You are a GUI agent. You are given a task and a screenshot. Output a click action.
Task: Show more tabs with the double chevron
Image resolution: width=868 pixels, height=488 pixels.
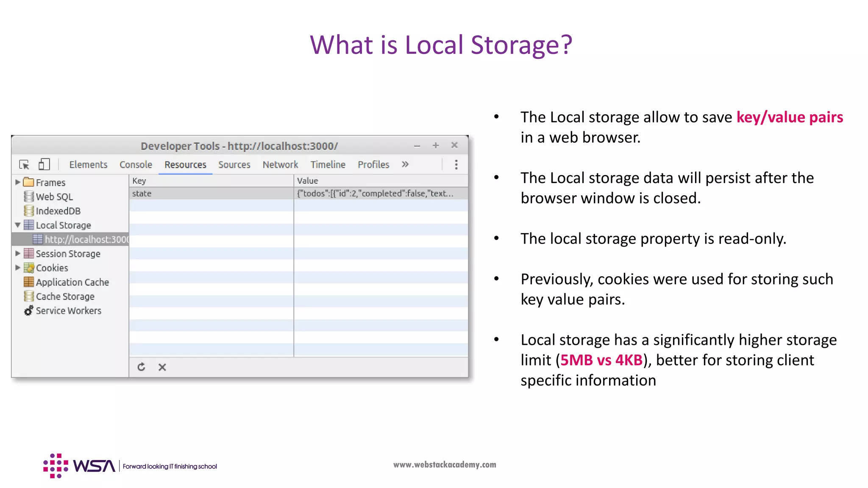click(x=405, y=164)
